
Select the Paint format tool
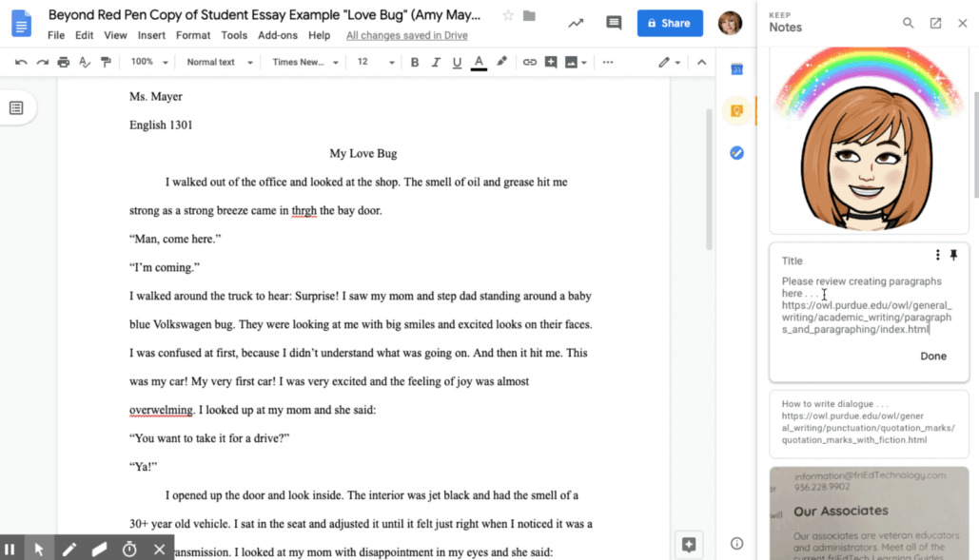tap(107, 63)
